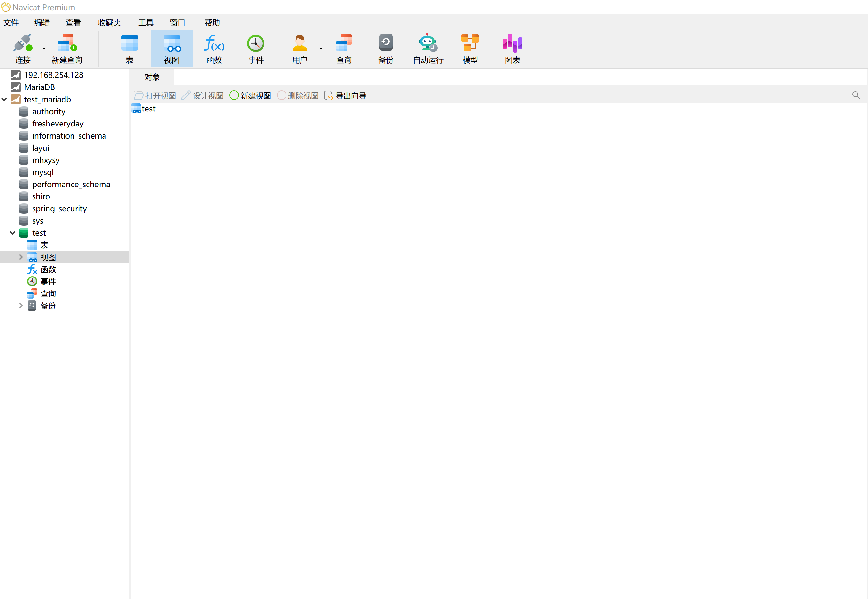The width and height of the screenshot is (868, 599).
Task: Select the View (视图) toolbar icon
Action: [x=172, y=43]
